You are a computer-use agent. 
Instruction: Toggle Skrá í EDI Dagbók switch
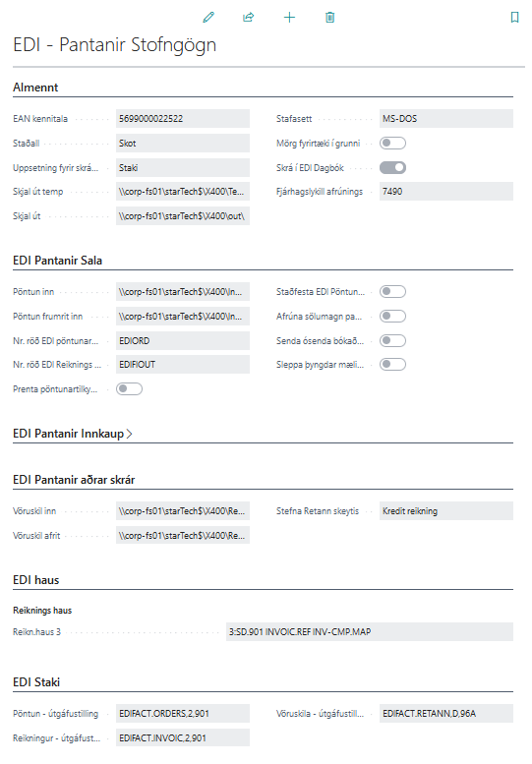(392, 167)
